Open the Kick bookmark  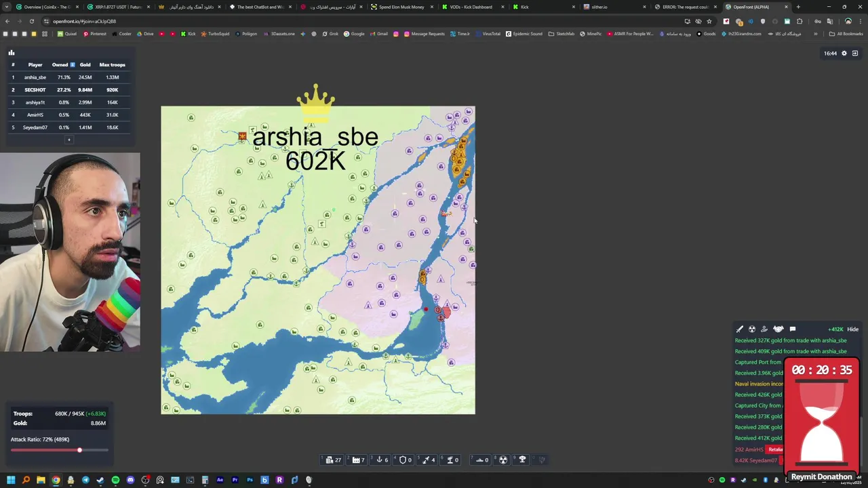pos(189,33)
